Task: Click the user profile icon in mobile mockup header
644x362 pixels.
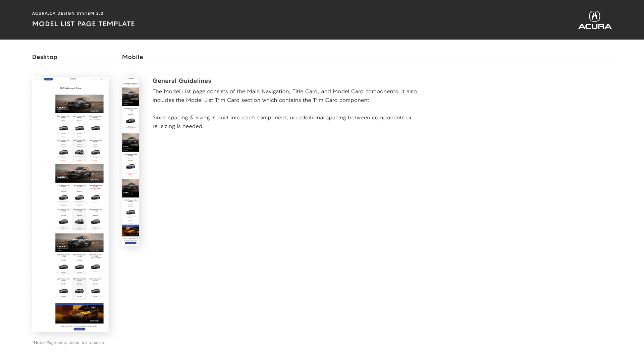Action: pos(137,79)
